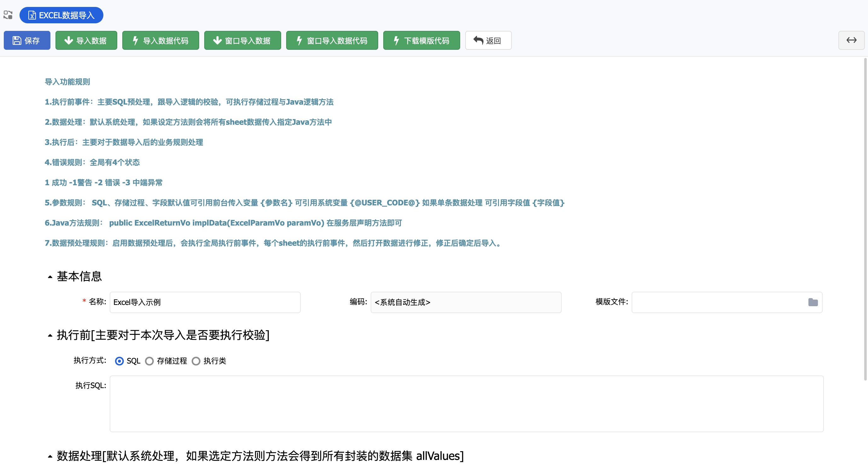The image size is (868, 470).
Task: Click the folder icon in 模版文件 field
Action: [x=813, y=302]
